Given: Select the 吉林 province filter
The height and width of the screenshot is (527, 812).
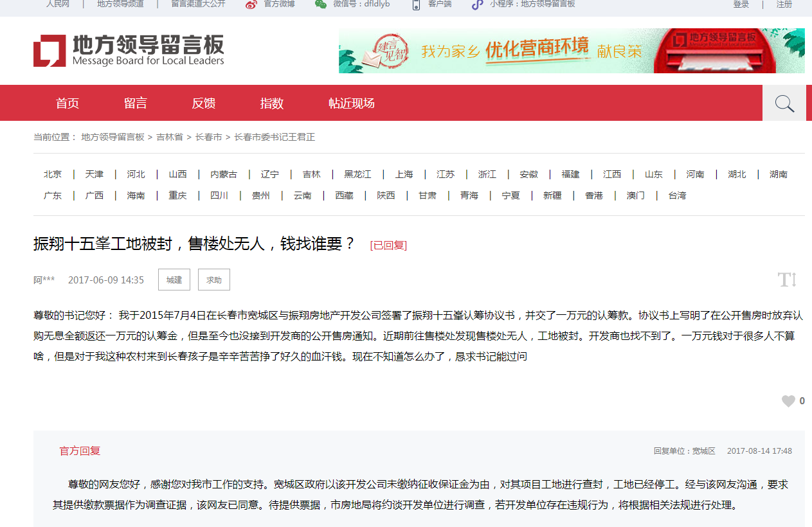Looking at the screenshot, I should point(311,174).
